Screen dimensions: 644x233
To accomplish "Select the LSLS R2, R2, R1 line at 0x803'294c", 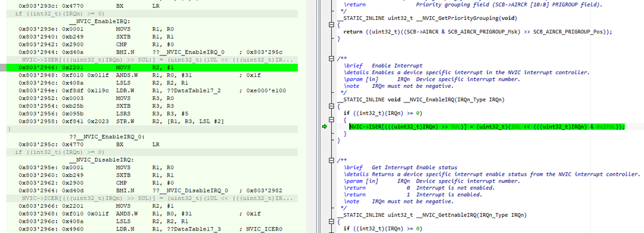I will coord(152,83).
